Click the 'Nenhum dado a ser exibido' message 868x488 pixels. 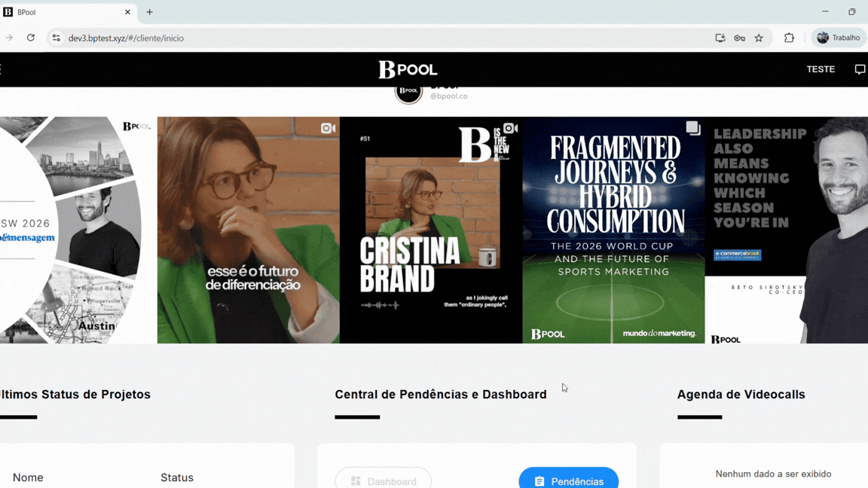773,474
